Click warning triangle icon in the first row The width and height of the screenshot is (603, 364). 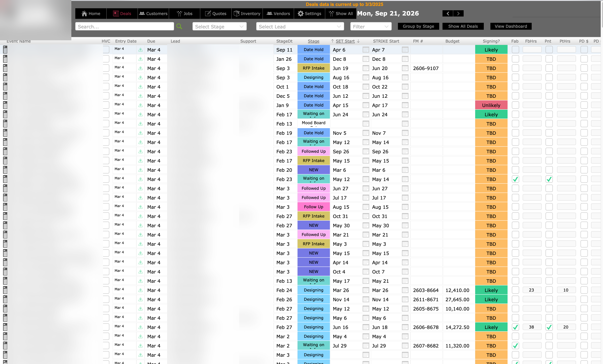[x=141, y=50]
